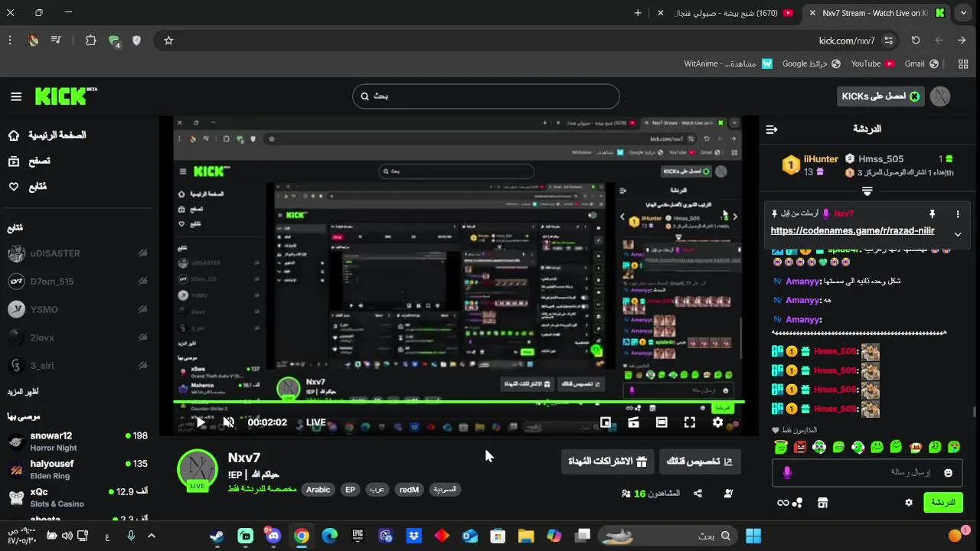Jump to LIVE in the player
The height and width of the screenshot is (551, 980).
[x=316, y=422]
